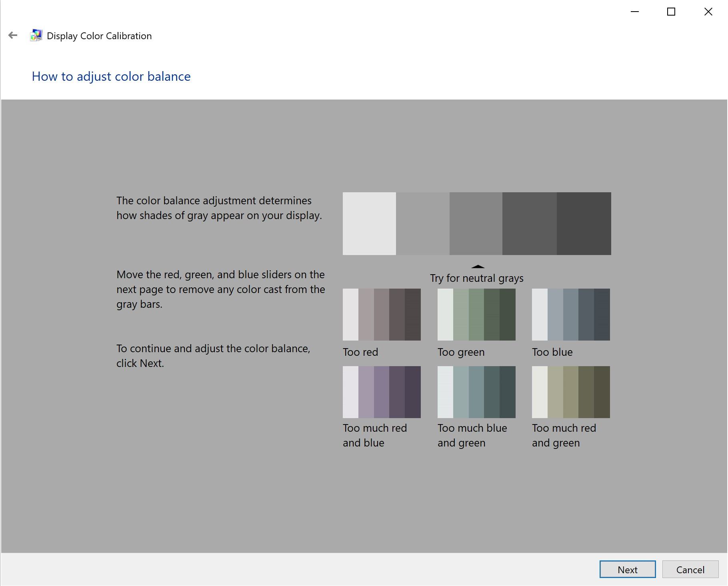Select the "Too much blue and green" sample

coord(476,392)
